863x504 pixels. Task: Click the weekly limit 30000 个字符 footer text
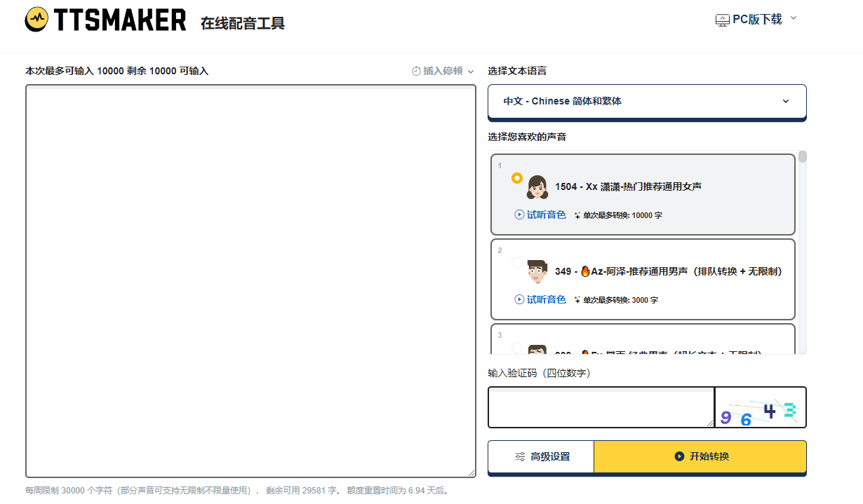point(237,491)
